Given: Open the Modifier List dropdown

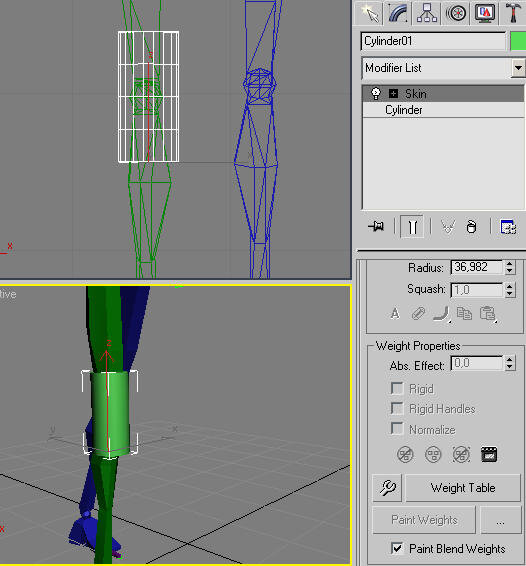Looking at the screenshot, I should (x=518, y=68).
